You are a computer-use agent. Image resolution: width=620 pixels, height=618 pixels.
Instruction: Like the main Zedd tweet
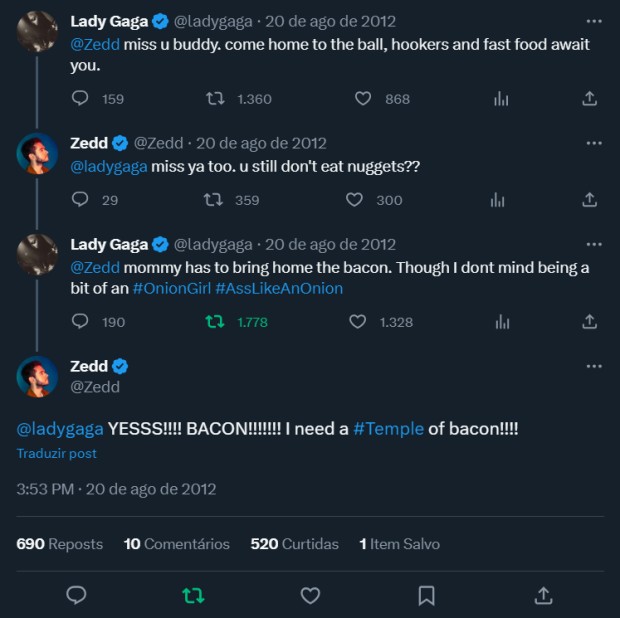(x=310, y=596)
